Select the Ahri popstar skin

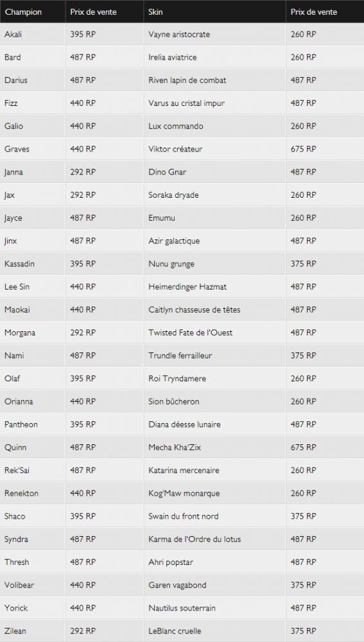coord(171,562)
